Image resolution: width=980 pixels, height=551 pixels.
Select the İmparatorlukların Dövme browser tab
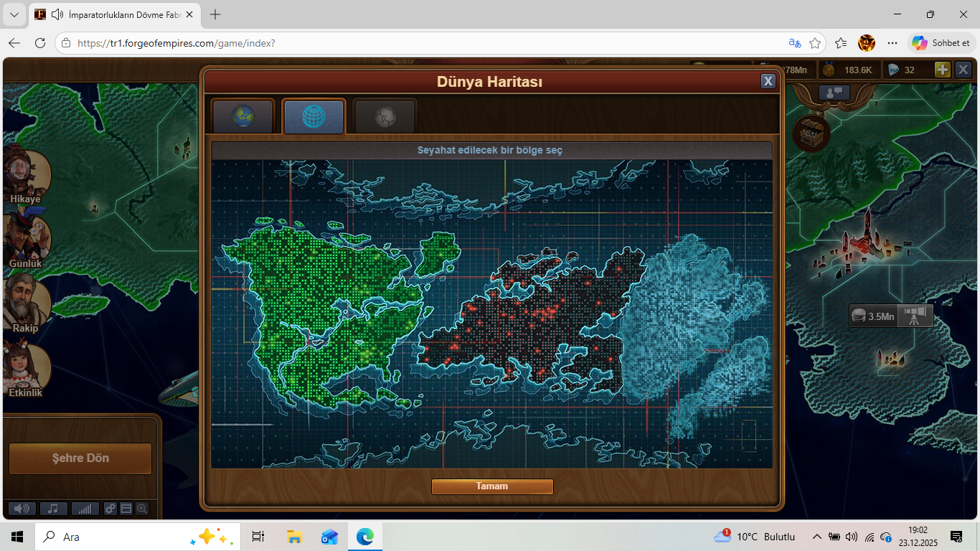point(115,14)
